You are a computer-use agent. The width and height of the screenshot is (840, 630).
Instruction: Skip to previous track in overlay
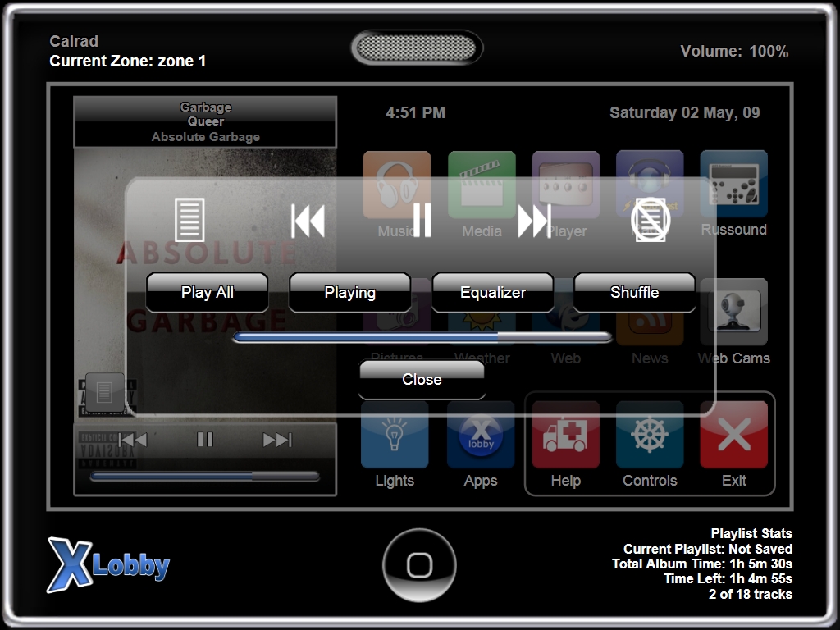click(308, 221)
